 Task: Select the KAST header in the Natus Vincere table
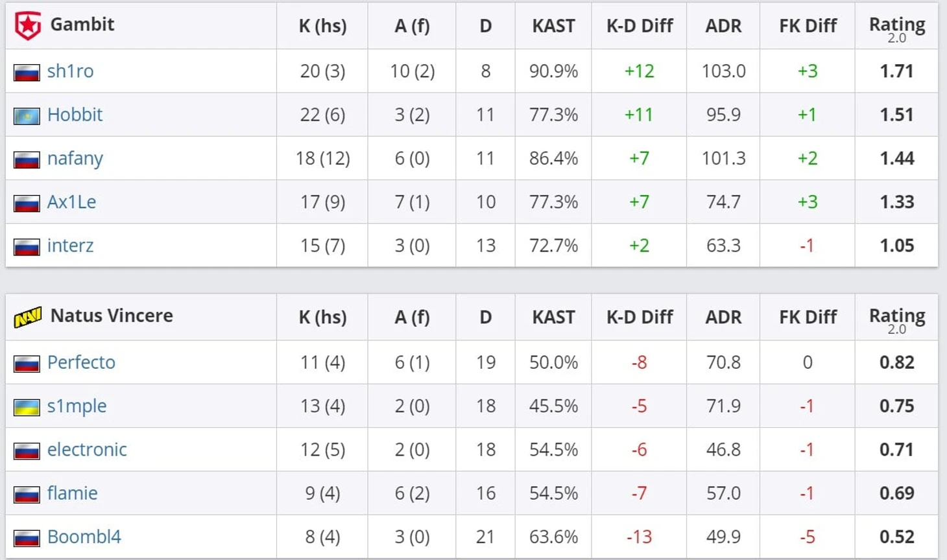coord(553,317)
